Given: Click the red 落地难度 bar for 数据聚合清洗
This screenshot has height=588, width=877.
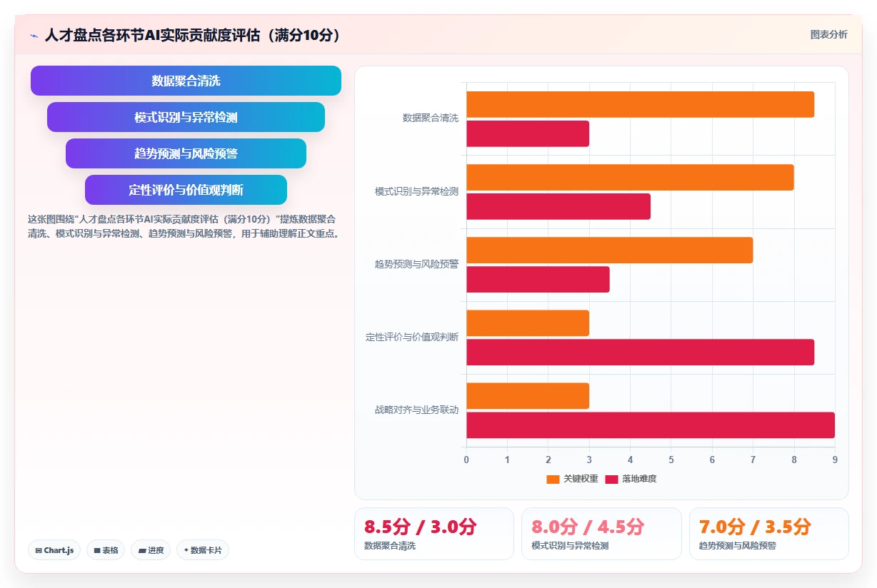Looking at the screenshot, I should point(528,133).
